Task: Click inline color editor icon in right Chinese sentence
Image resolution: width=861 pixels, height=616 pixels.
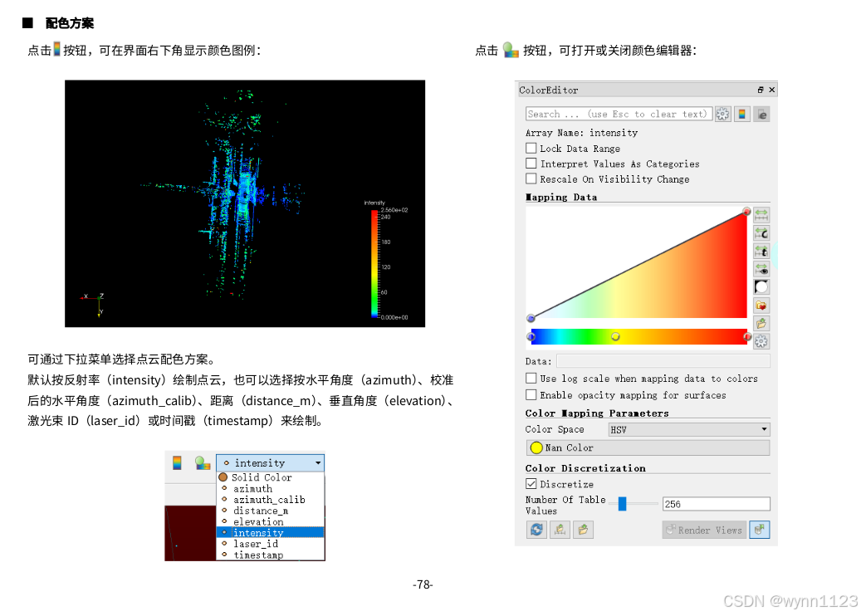Action: click(x=511, y=50)
